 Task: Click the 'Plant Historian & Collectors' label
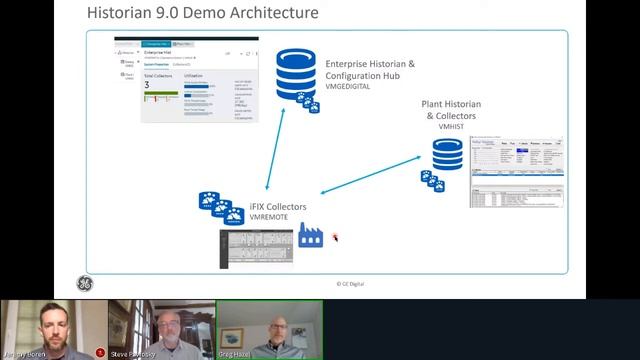tap(451, 110)
